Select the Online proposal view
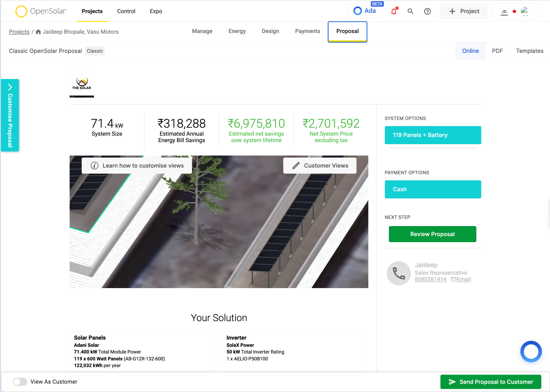Image resolution: width=550 pixels, height=392 pixels. pyautogui.click(x=471, y=51)
